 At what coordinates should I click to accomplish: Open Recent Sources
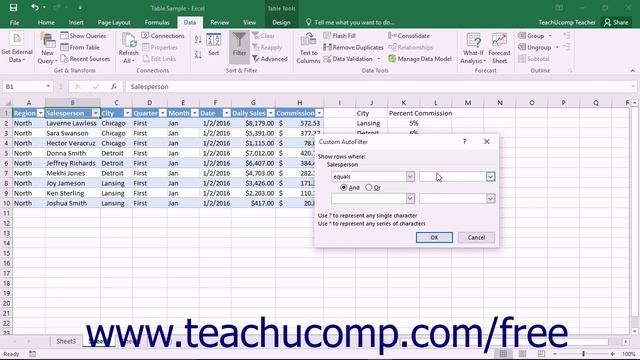tap(85, 59)
